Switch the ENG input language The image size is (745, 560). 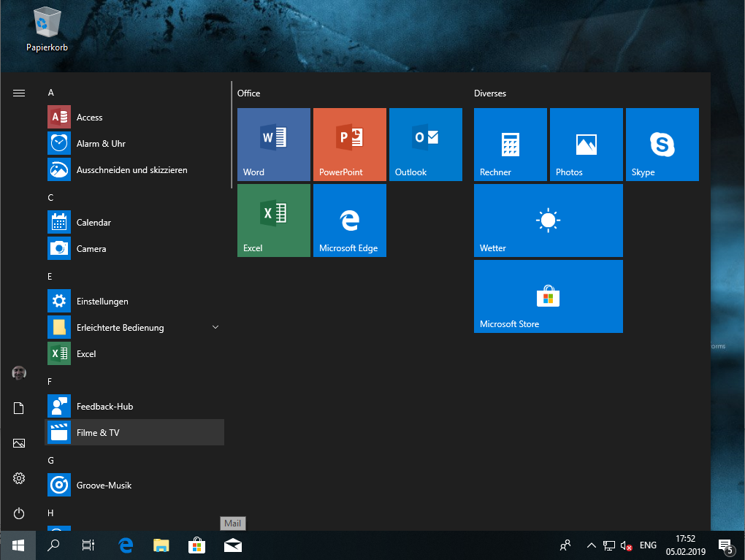[x=648, y=545]
